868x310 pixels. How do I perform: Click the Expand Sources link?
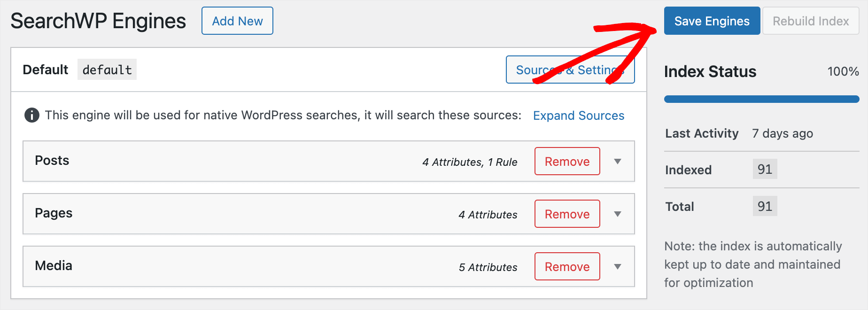pos(579,116)
